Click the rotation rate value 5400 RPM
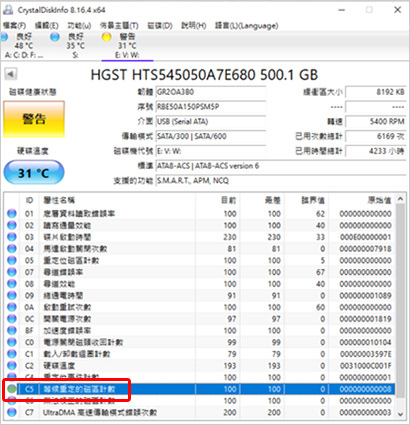Image resolution: width=410 pixels, height=425 pixels. (376, 121)
